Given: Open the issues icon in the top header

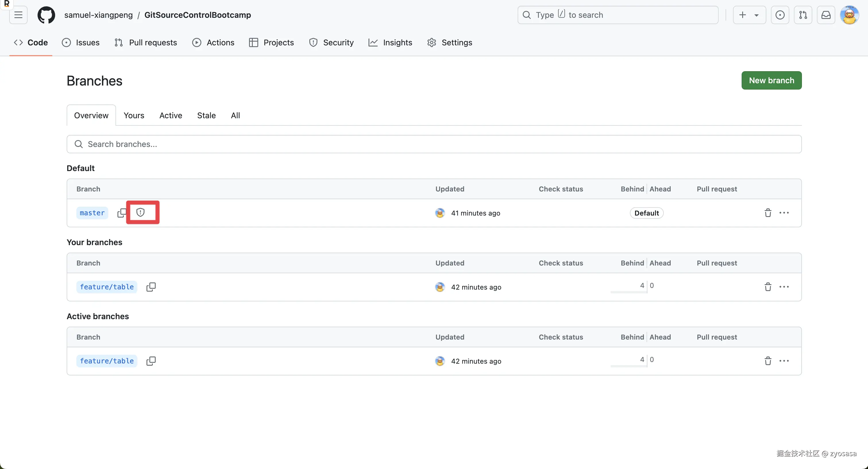Looking at the screenshot, I should [780, 15].
